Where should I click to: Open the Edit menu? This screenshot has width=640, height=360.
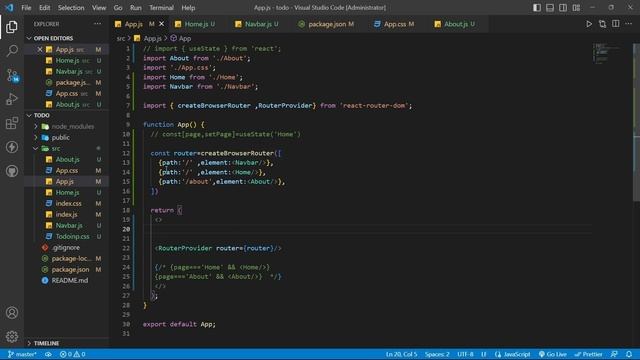pos(44,8)
